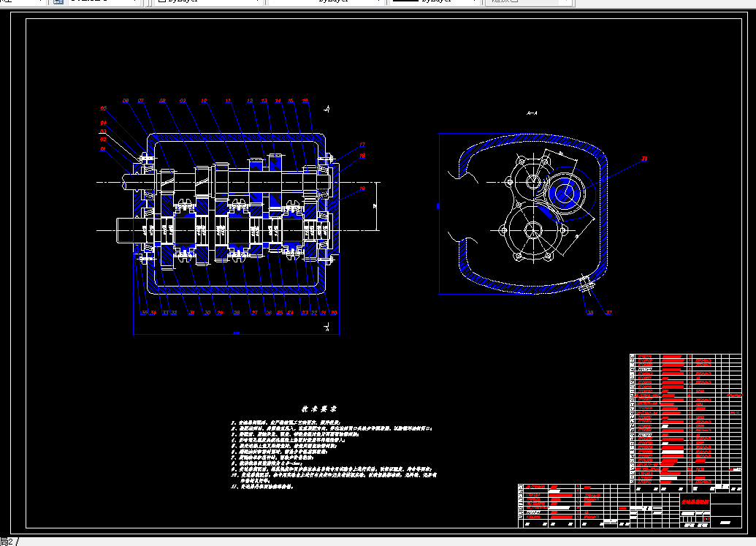
Task: Select part balloon number 17
Action: click(x=362, y=145)
